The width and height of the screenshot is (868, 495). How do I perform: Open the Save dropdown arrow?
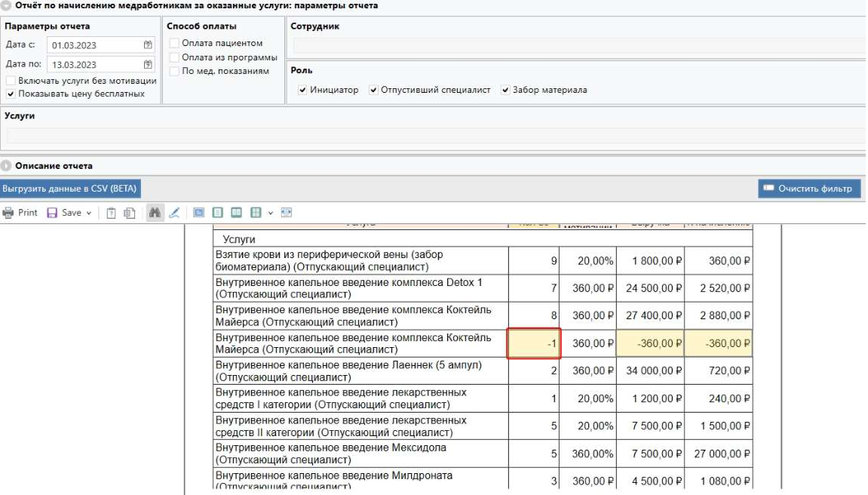89,214
